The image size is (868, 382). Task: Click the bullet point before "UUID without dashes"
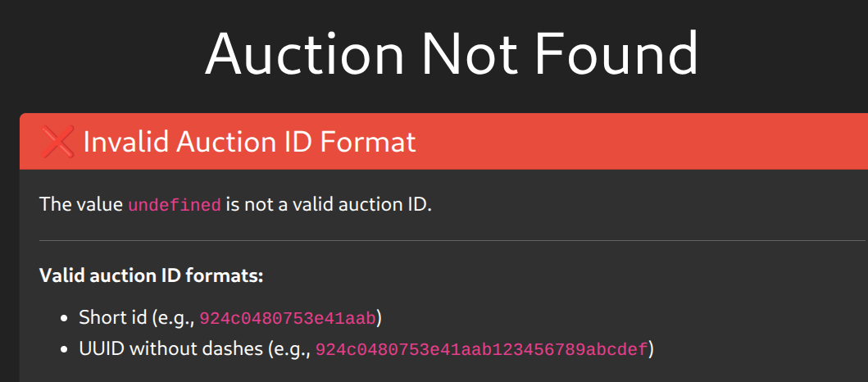tap(68, 350)
